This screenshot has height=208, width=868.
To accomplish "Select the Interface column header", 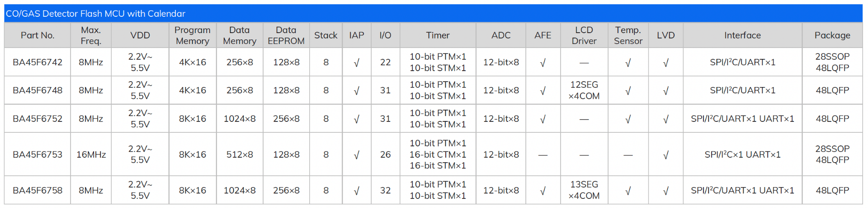I will pos(742,35).
